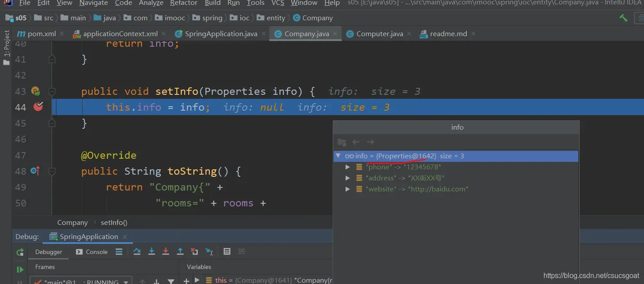Click the Step Into debugger icon

pos(152,251)
